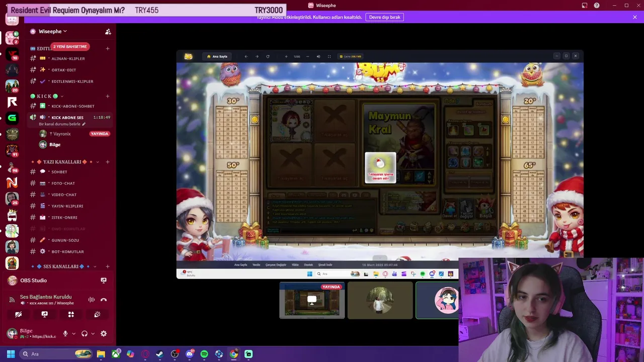Open the KICK-ABONE-SOHBET channel

(x=70, y=106)
